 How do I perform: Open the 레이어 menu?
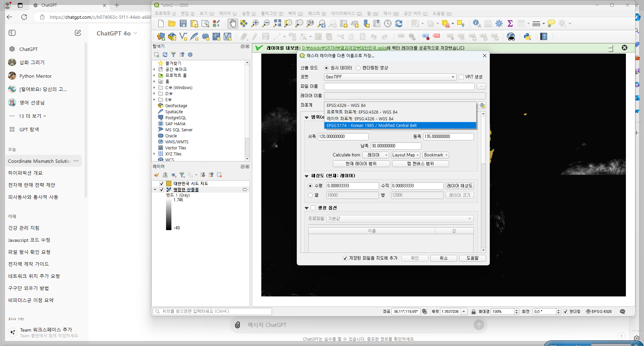[x=228, y=14]
